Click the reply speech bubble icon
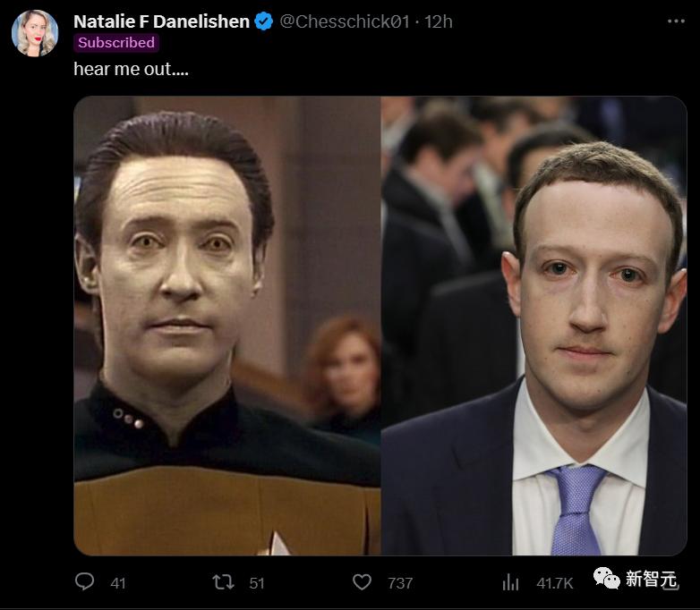This screenshot has width=700, height=610. 84,581
